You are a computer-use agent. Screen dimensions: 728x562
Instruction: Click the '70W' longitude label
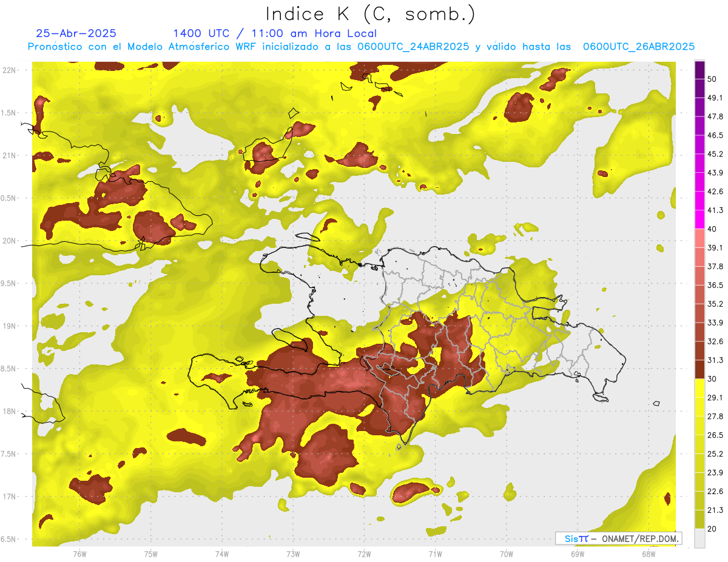coord(507,554)
